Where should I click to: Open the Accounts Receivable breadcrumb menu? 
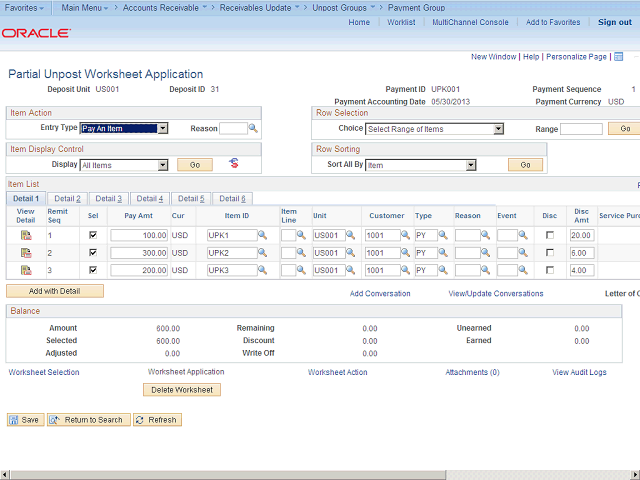(158, 7)
